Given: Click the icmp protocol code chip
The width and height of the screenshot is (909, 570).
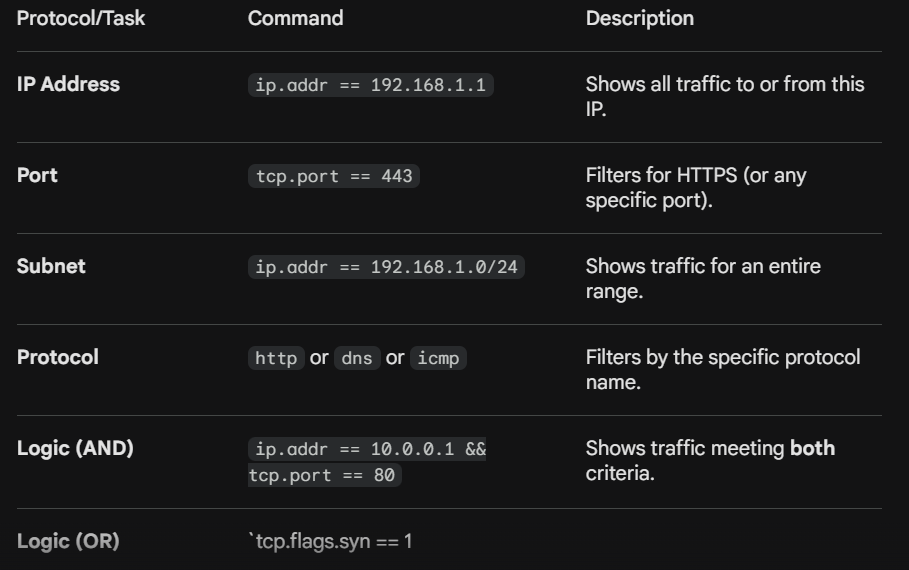Looking at the screenshot, I should 438,358.
